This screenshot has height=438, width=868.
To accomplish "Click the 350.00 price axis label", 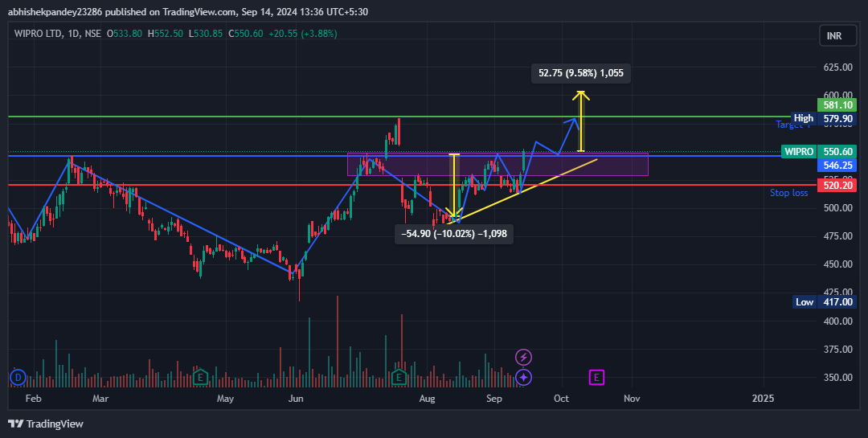I will coord(837,378).
